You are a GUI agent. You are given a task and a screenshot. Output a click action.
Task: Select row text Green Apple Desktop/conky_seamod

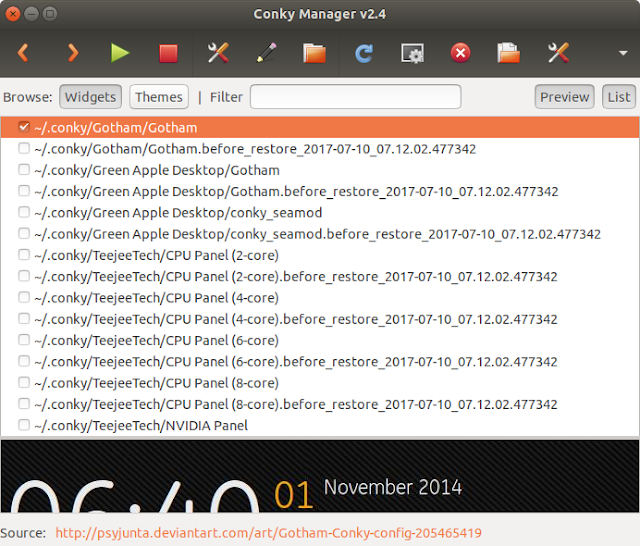(x=178, y=213)
